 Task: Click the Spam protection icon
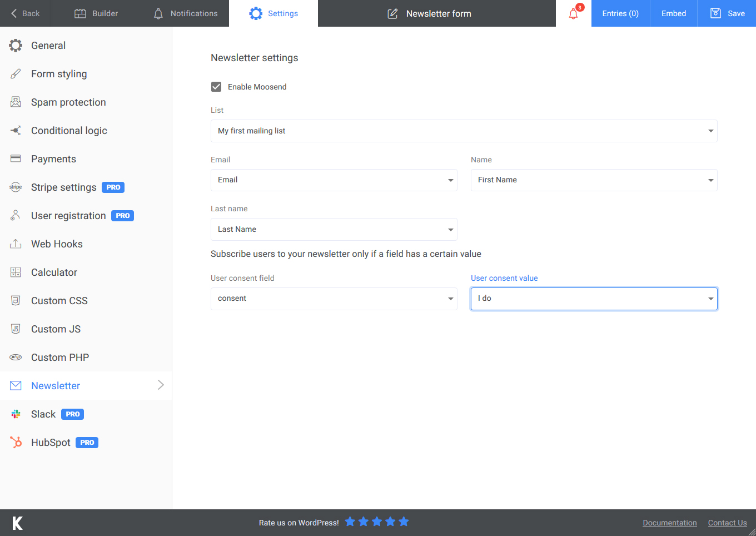[16, 102]
